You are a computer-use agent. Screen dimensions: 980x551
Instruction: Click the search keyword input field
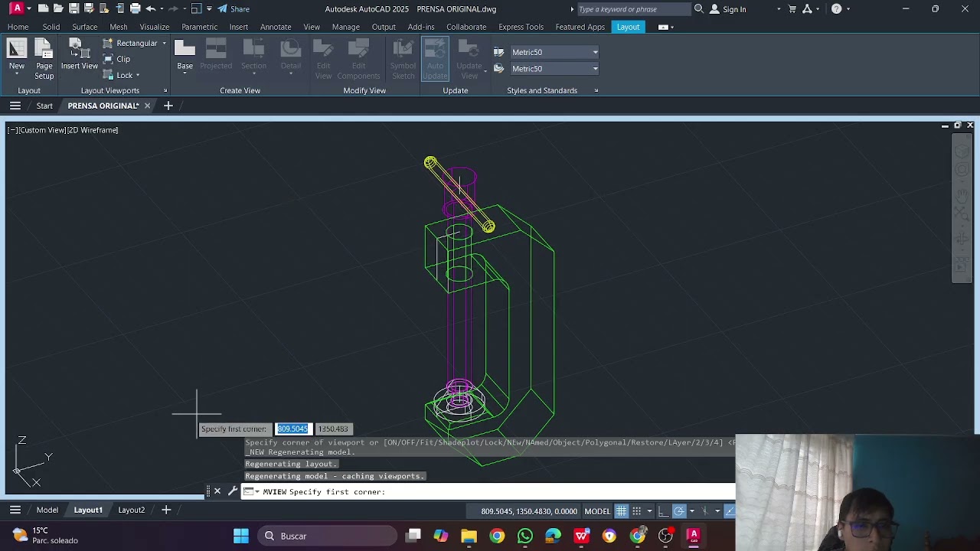(632, 9)
